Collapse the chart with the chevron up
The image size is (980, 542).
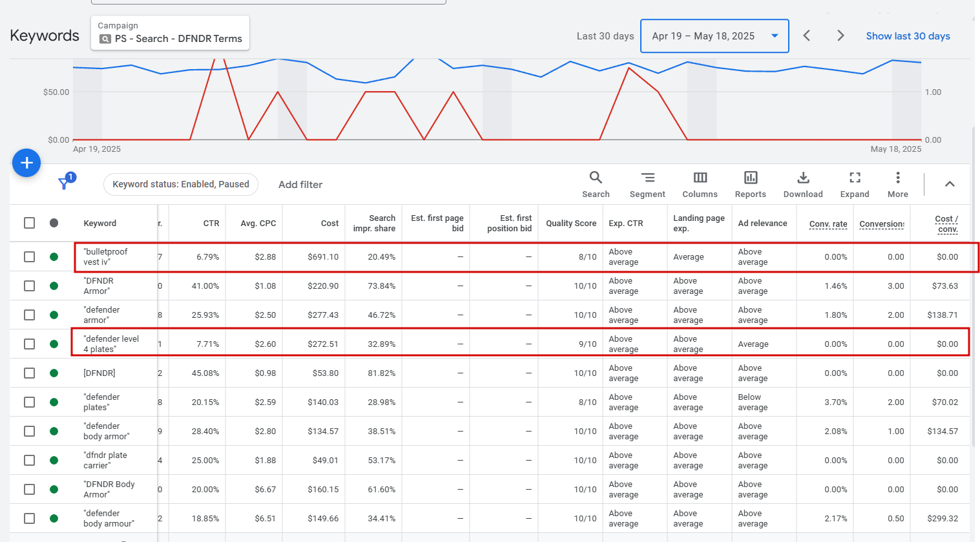[x=950, y=184]
